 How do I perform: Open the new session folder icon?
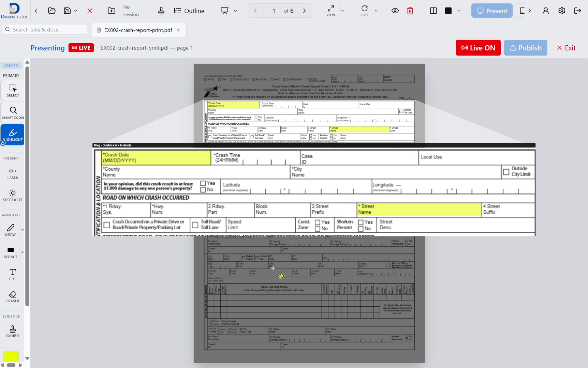pos(112,11)
